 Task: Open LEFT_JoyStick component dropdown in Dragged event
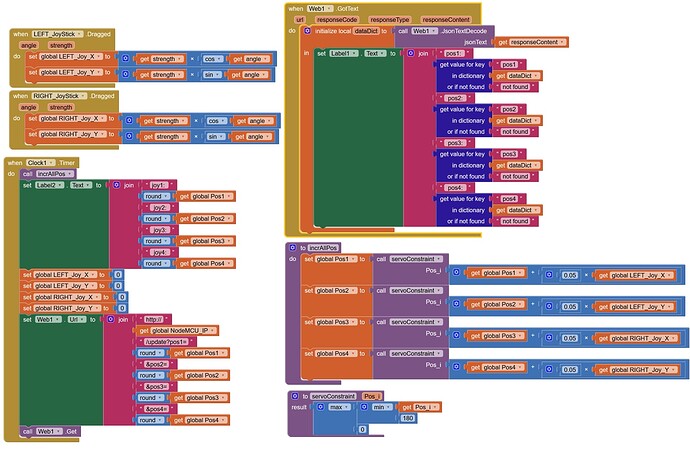pos(57,34)
